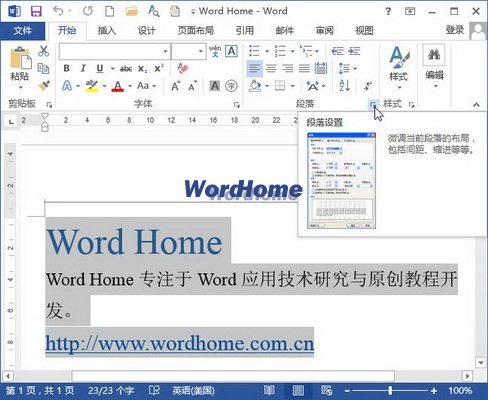
Task: Open Paragraph settings dialog launcher
Action: click(x=372, y=105)
